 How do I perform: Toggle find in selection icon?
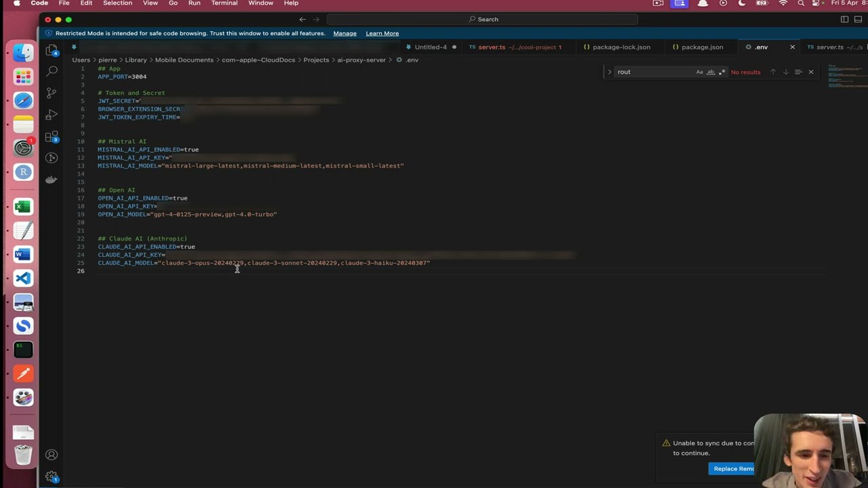tap(798, 72)
